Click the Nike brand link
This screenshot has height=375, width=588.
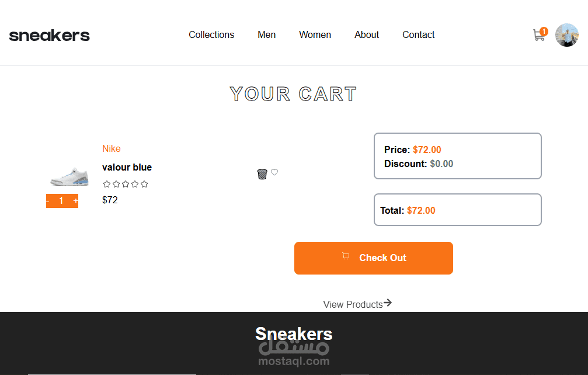tap(112, 148)
